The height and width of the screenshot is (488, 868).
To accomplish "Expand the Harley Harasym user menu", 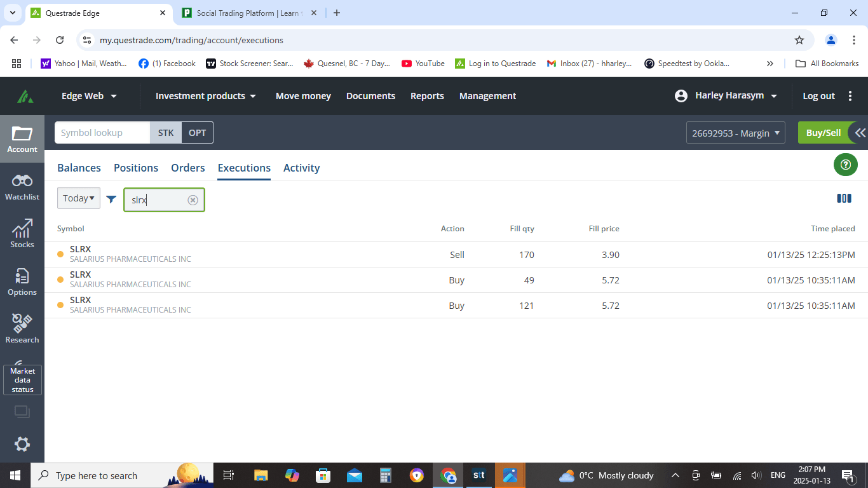I will [x=726, y=96].
